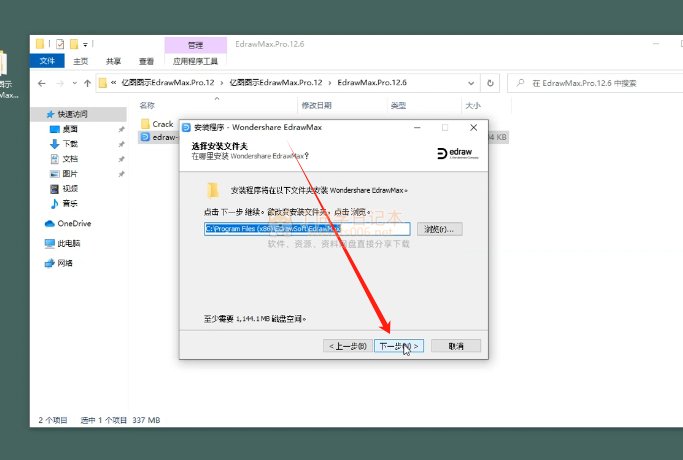Expand the address bar « overflow chevron
The height and width of the screenshot is (460, 683).
coord(113,82)
